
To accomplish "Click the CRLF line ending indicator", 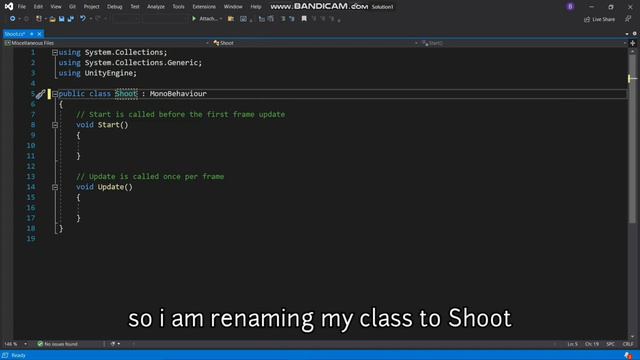I will pyautogui.click(x=628, y=344).
